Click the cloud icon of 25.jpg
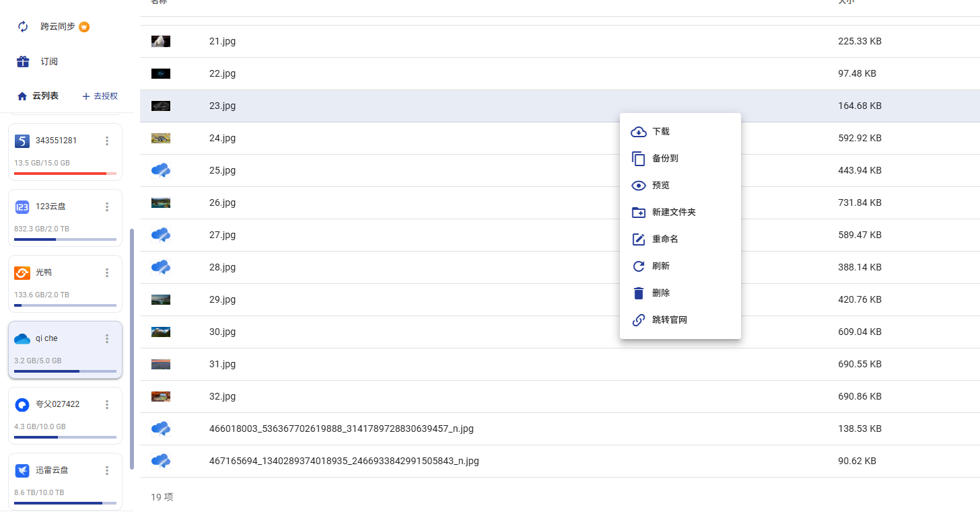980x522 pixels. tap(161, 170)
